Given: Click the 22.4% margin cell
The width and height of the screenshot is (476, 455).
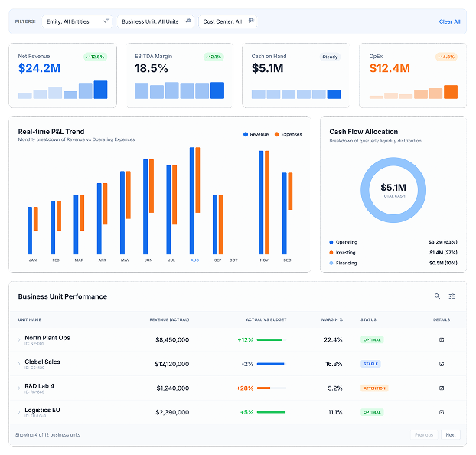Looking at the screenshot, I should coord(333,340).
